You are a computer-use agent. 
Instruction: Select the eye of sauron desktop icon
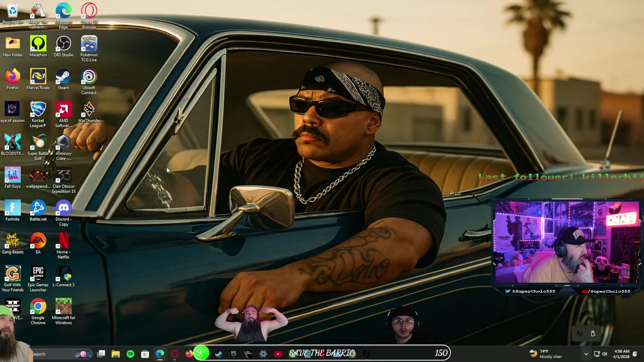pos(13,112)
